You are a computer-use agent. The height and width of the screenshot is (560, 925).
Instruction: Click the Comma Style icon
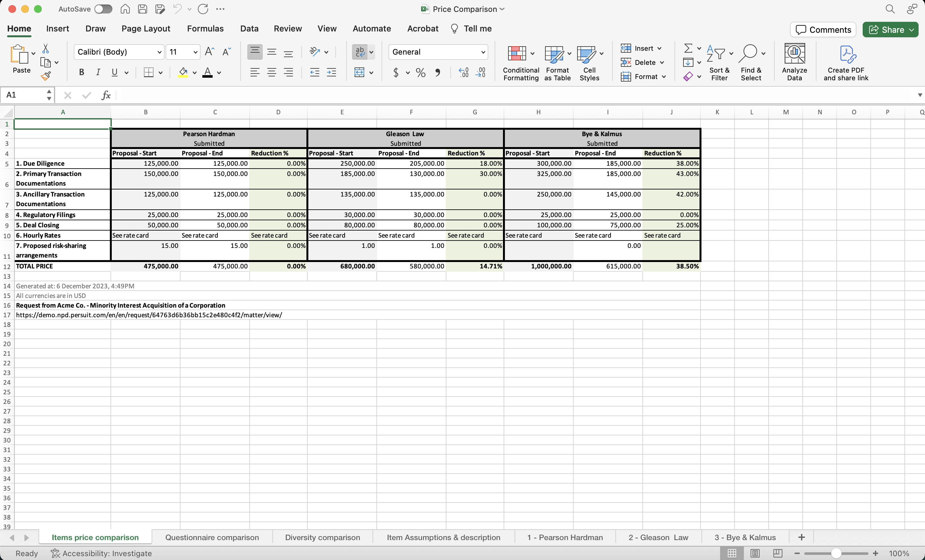(x=438, y=73)
